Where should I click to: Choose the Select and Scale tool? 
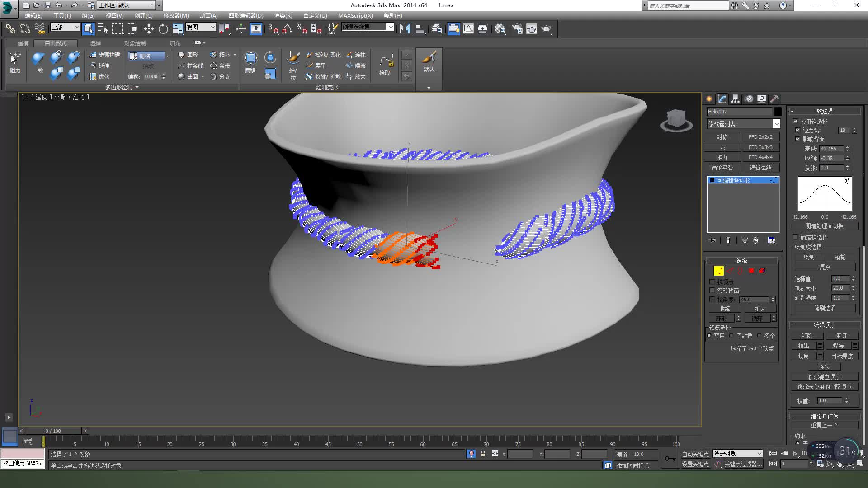coord(178,29)
